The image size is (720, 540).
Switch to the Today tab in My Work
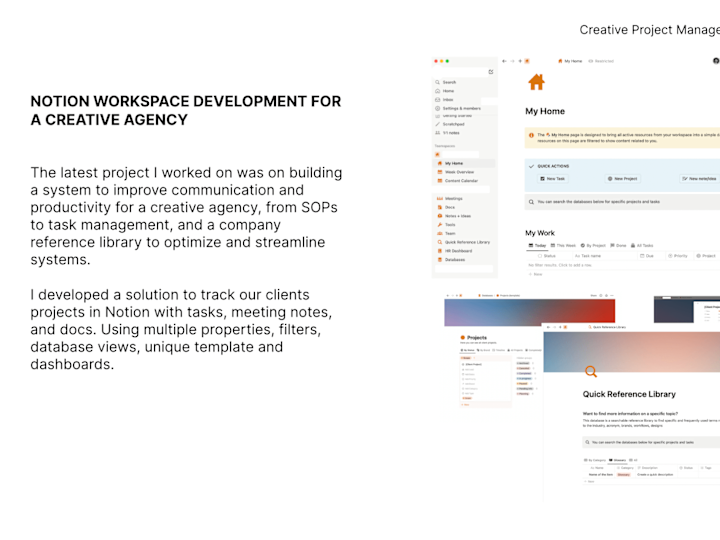click(x=537, y=246)
